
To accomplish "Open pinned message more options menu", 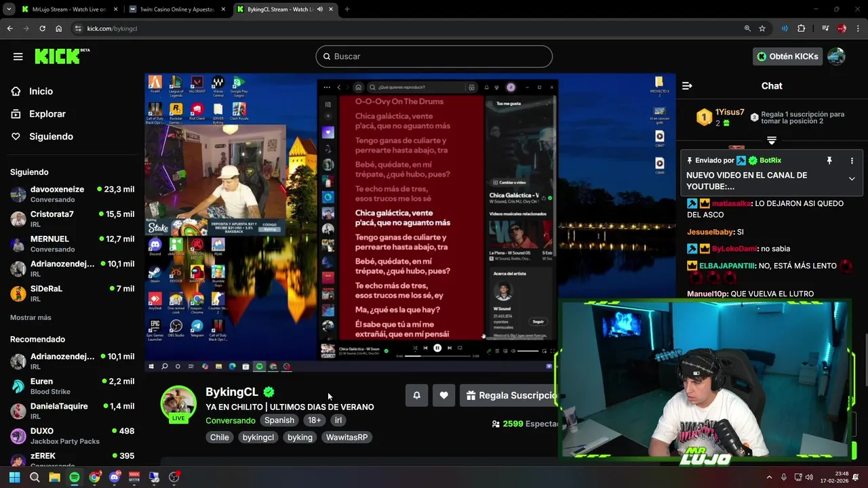I will tap(852, 161).
